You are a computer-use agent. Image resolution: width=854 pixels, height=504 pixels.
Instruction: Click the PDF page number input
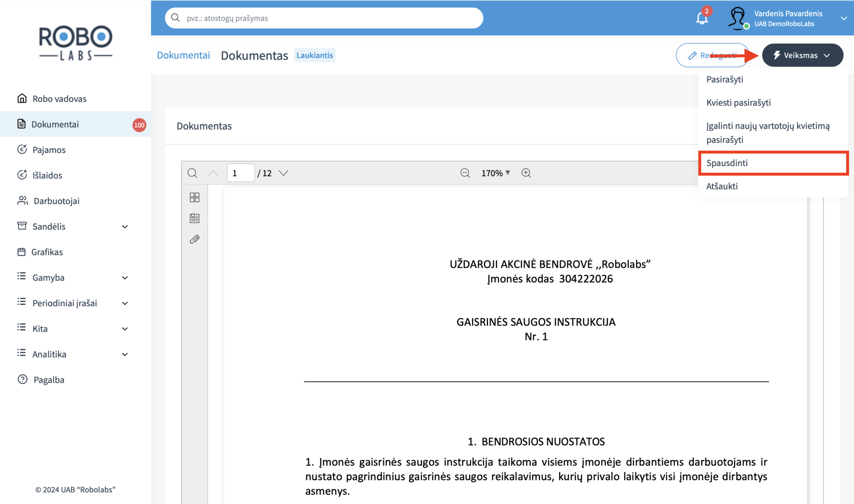click(241, 173)
